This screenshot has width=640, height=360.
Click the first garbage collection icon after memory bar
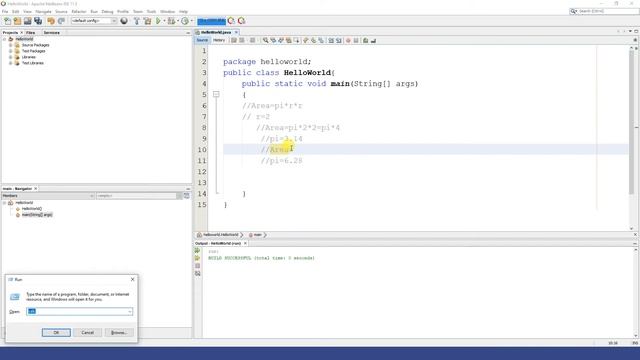pos(231,21)
